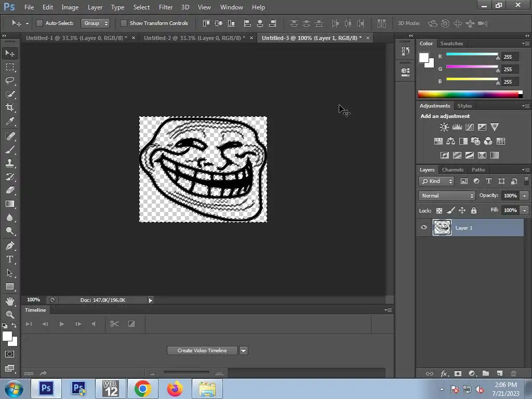Open the Normal blend mode dropdown

point(447,196)
